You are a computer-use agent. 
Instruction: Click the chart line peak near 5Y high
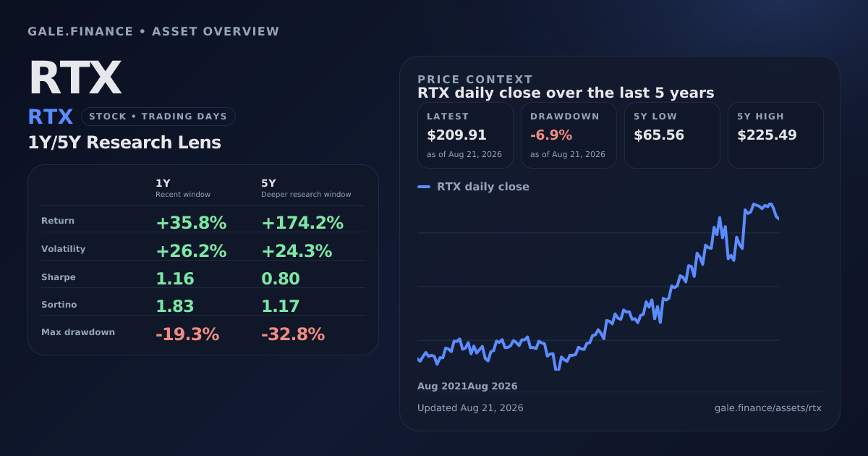[x=754, y=205]
